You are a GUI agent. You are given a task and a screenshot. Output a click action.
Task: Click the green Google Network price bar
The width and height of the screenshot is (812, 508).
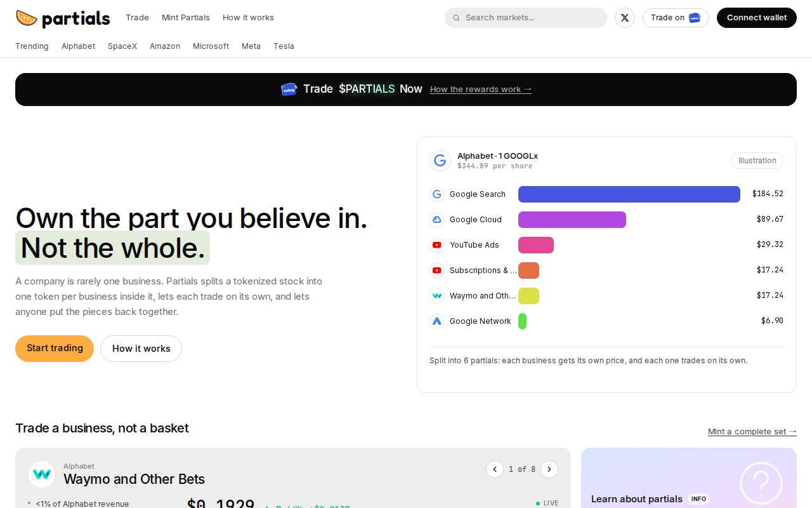coord(522,321)
